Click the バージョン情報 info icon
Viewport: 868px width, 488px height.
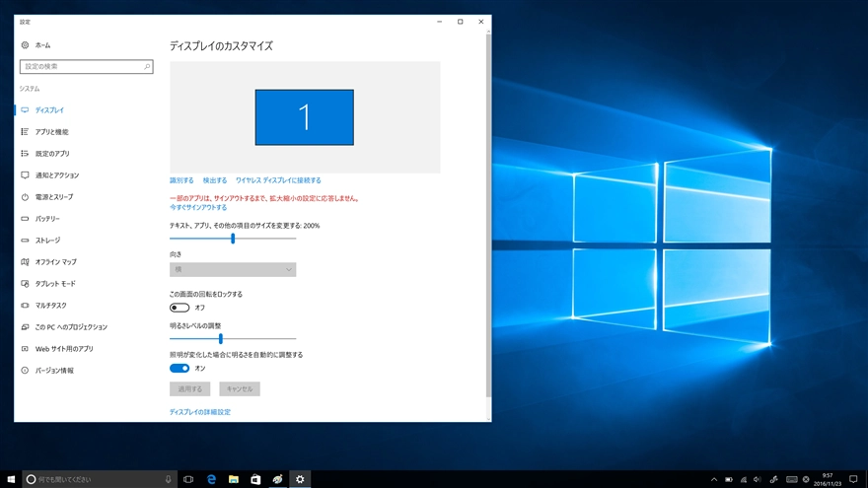tap(25, 371)
